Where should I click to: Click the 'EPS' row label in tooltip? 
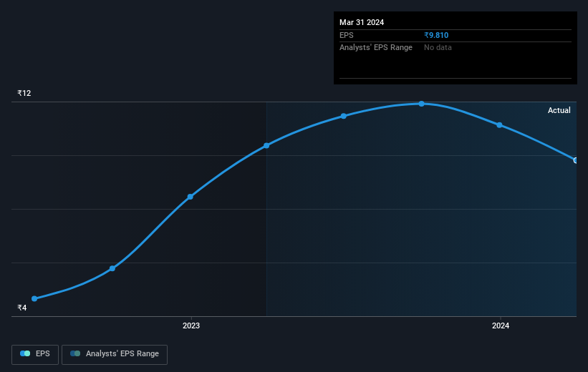point(347,35)
